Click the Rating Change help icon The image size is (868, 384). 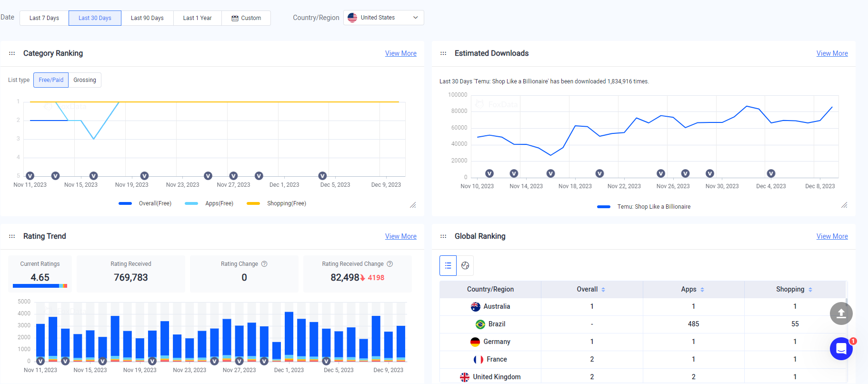(x=264, y=264)
